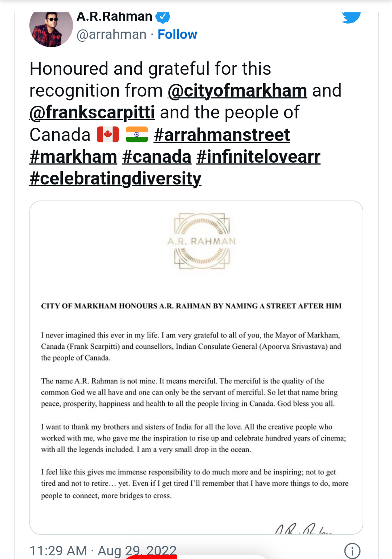
Task: Click the Canada flag emoji
Action: click(108, 135)
